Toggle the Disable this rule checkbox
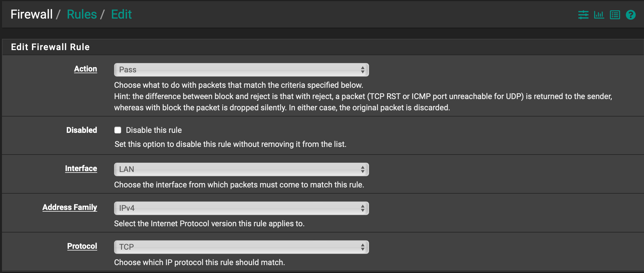 [x=118, y=130]
